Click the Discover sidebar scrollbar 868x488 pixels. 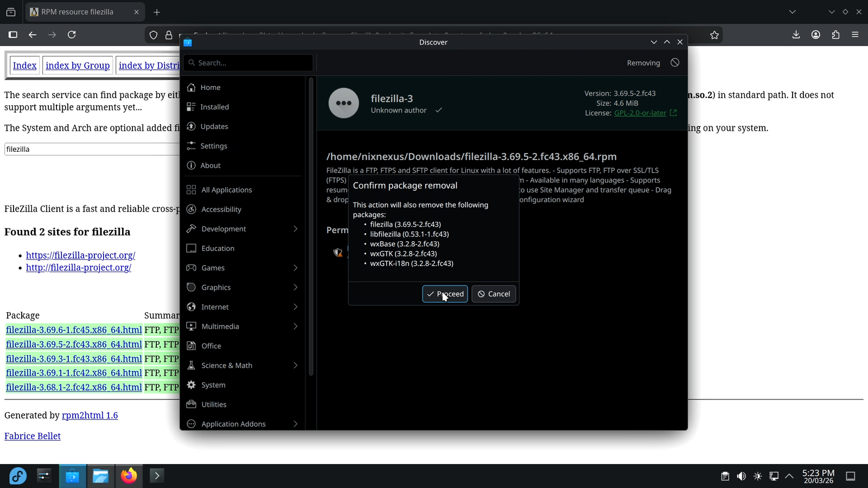click(x=311, y=228)
